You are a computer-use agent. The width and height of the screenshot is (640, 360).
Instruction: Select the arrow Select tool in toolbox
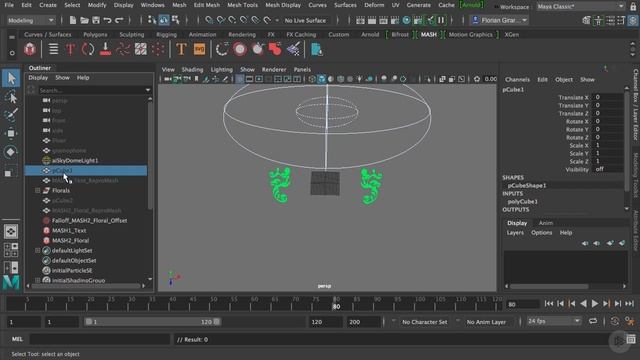pyautogui.click(x=11, y=78)
